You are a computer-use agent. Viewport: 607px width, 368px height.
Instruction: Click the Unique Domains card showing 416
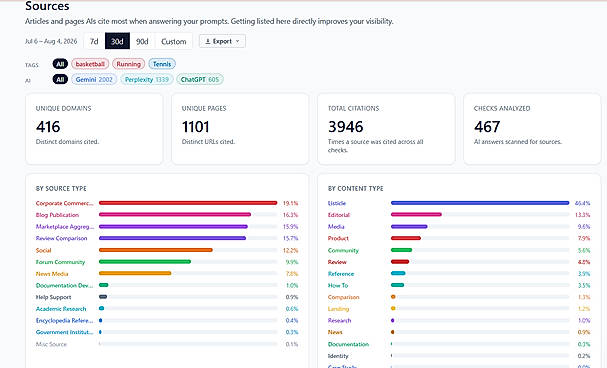(x=94, y=129)
